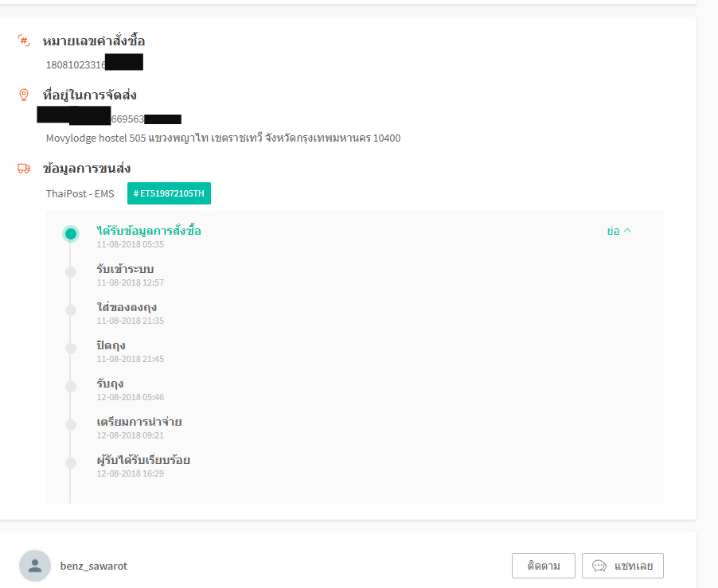The image size is (718, 588).
Task: Click timeline dot for เตรียมการนำจ่าย
Action: point(71,425)
